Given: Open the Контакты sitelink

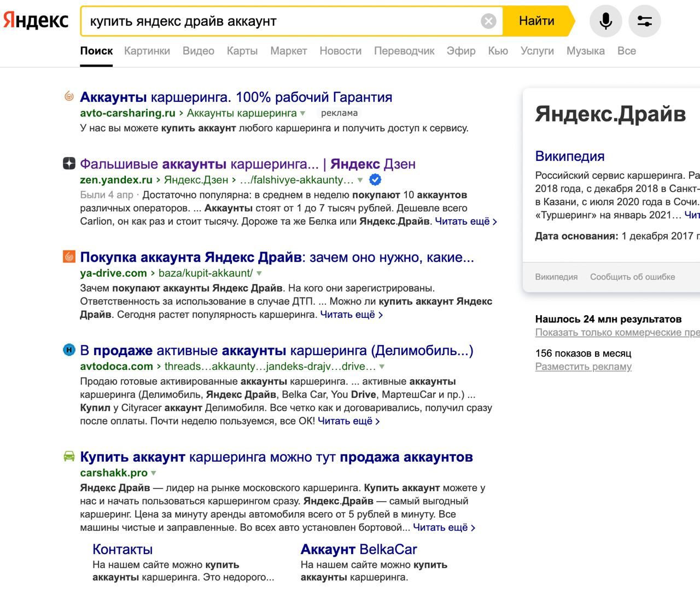Looking at the screenshot, I should point(122,549).
